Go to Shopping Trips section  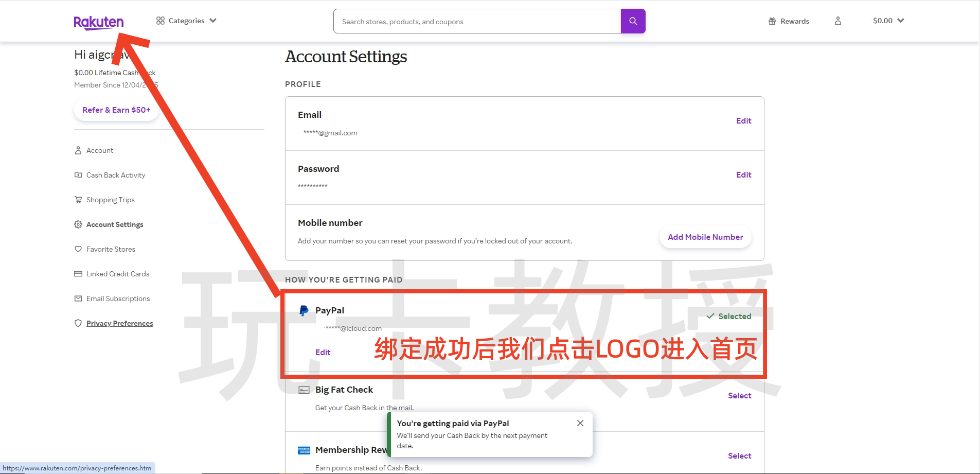(110, 200)
